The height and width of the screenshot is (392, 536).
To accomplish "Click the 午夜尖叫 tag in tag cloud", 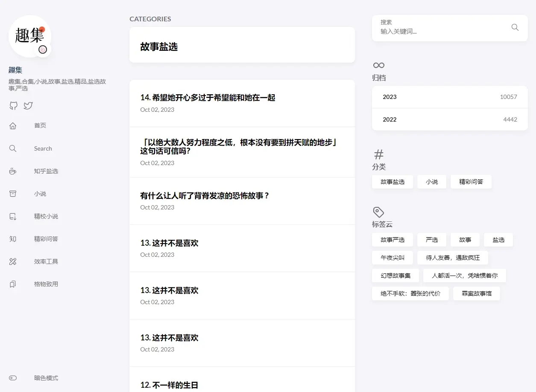I will point(392,258).
